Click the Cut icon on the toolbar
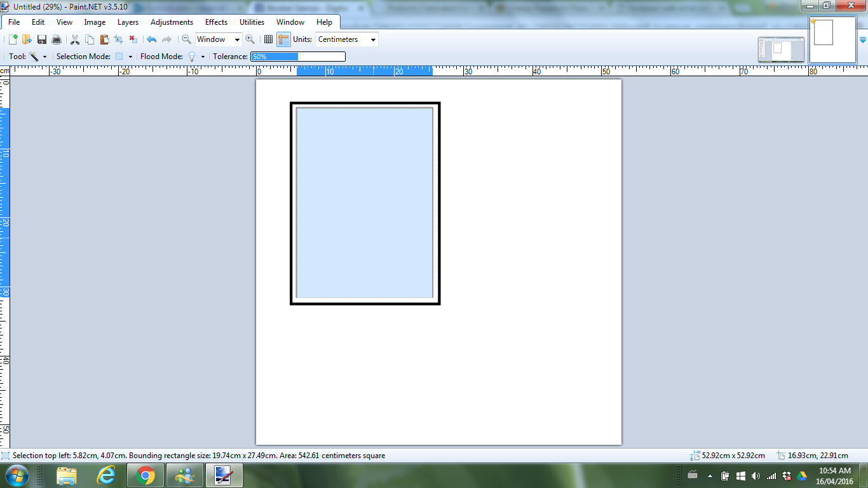The height and width of the screenshot is (488, 868). (x=74, y=39)
